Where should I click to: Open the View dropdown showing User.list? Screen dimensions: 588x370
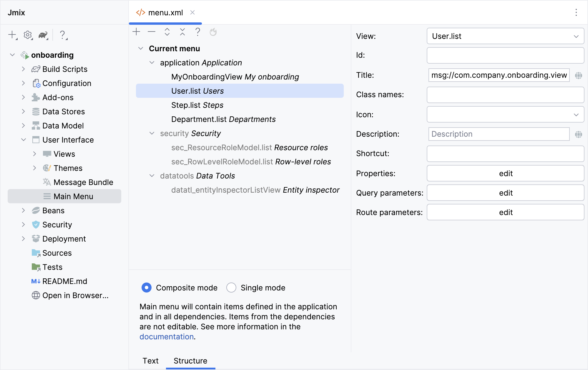tap(505, 36)
